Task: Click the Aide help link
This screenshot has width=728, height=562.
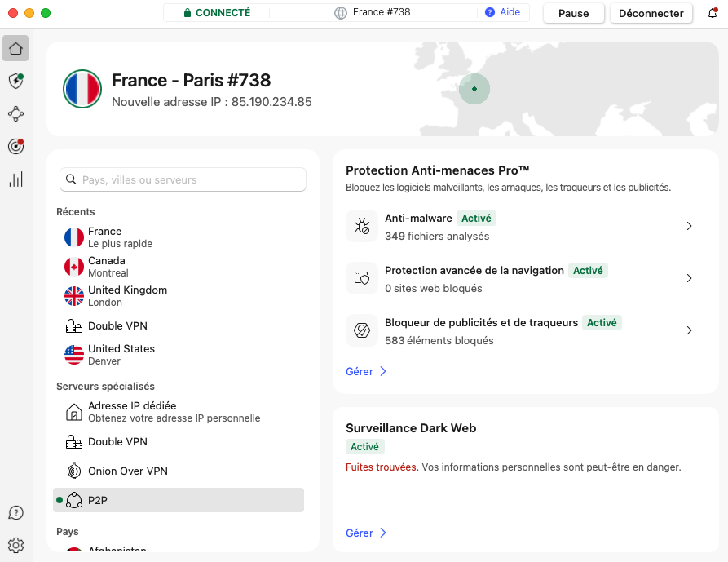Action: [502, 12]
